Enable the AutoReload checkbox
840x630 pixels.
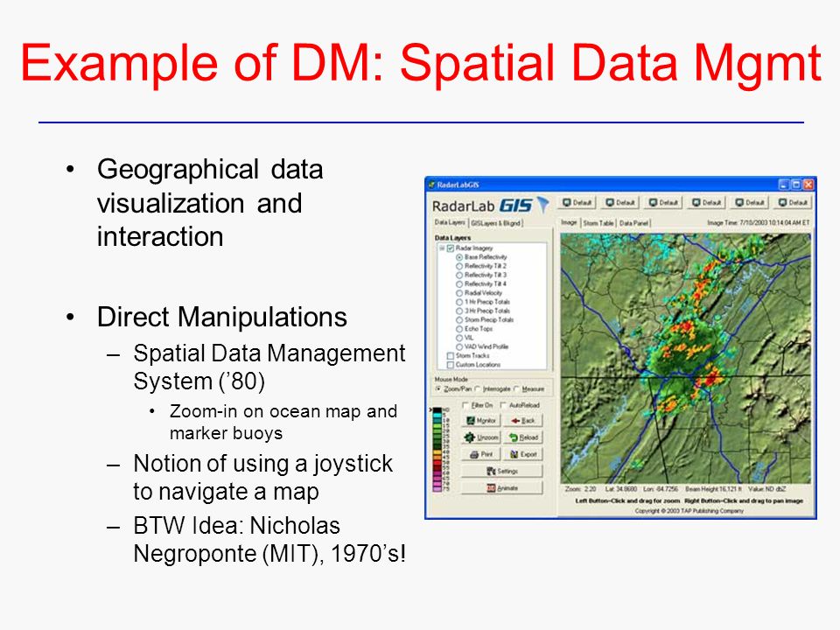coord(504,405)
